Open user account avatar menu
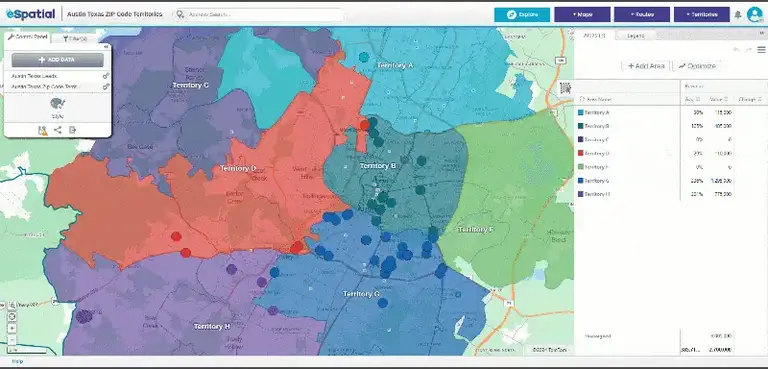This screenshot has width=768, height=369. [x=754, y=15]
